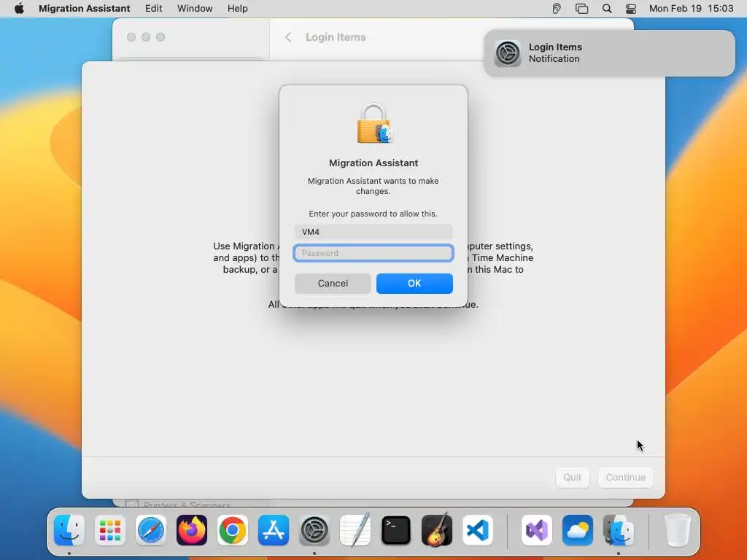
Task: Click the date and time in menu bar
Action: [x=692, y=8]
